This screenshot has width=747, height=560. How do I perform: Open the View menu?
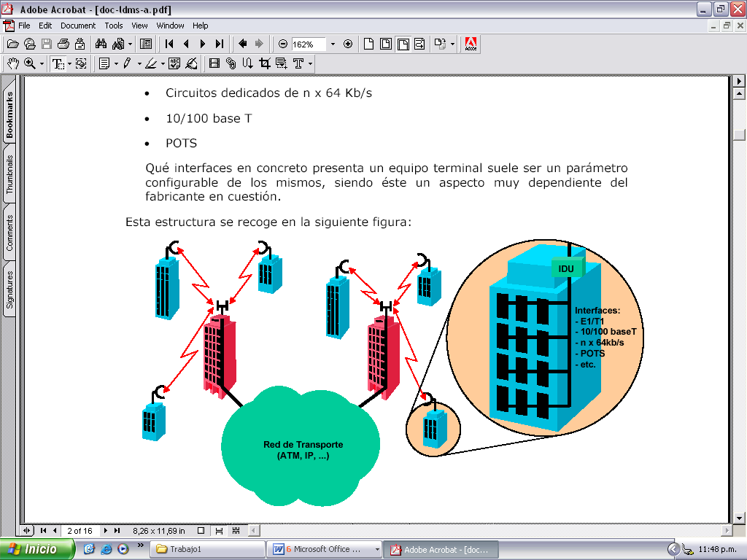139,26
